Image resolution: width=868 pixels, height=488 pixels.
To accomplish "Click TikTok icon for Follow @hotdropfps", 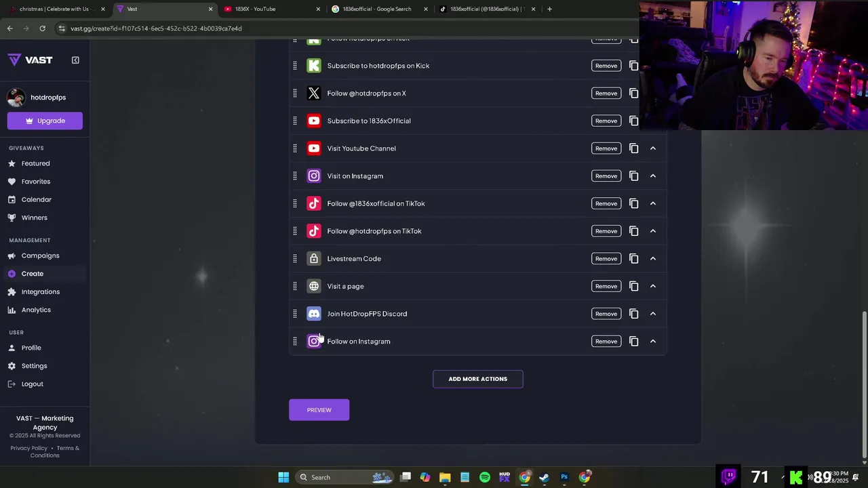I will pos(313,231).
